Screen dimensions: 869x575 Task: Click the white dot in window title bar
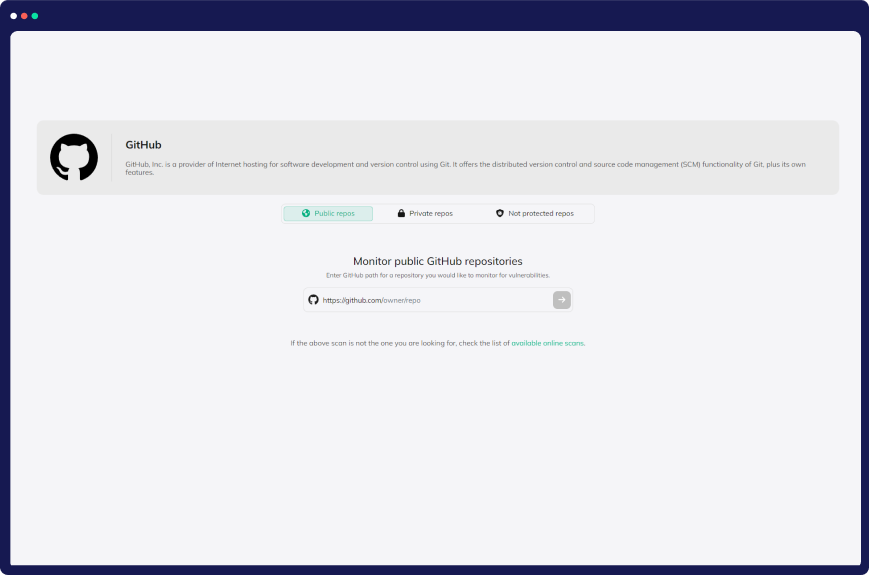pos(14,16)
